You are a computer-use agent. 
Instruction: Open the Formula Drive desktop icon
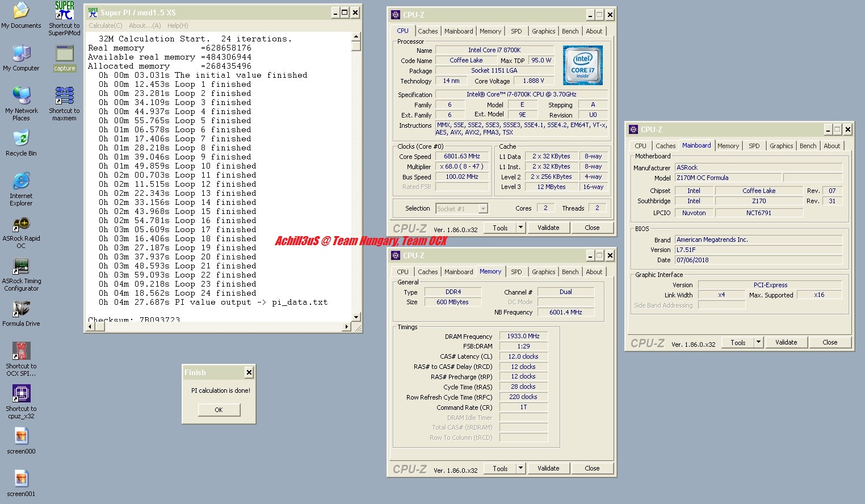pos(21,314)
